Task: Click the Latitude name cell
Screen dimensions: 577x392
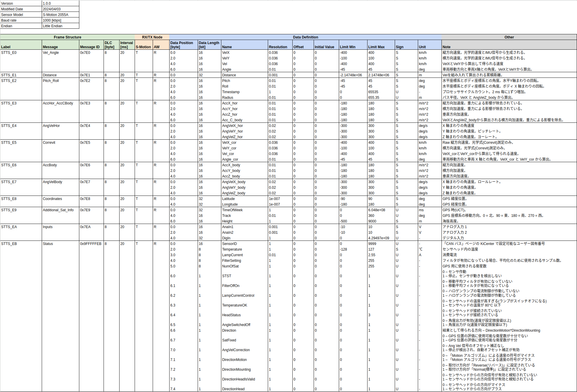Action: pos(244,199)
